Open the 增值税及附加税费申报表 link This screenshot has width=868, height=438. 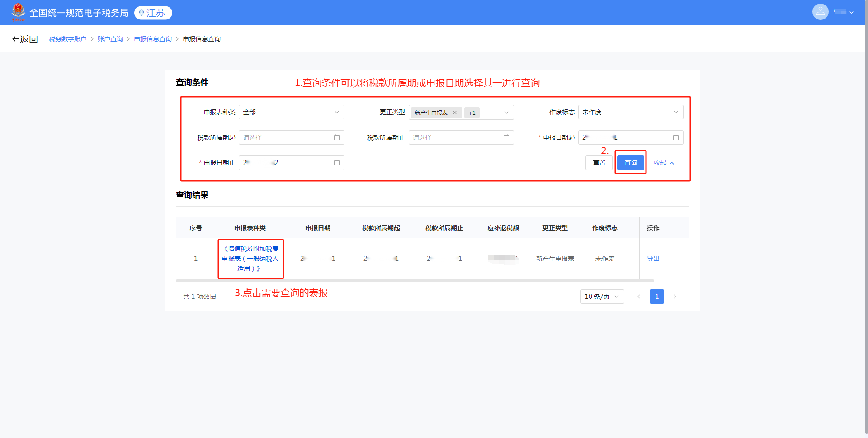250,259
